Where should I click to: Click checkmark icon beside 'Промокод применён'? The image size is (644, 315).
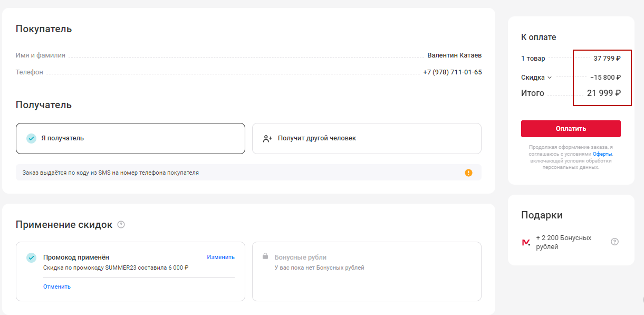coord(32,257)
